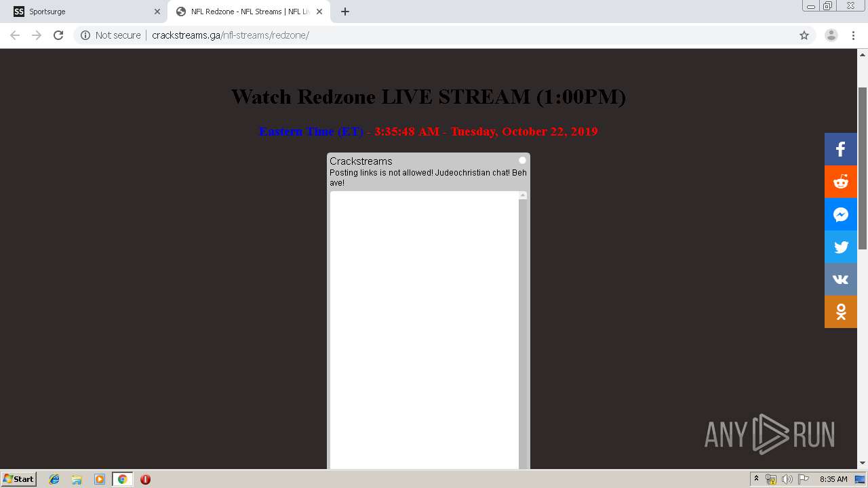Open volume control in system tray
Screen dimensions: 868x488
(x=787, y=479)
